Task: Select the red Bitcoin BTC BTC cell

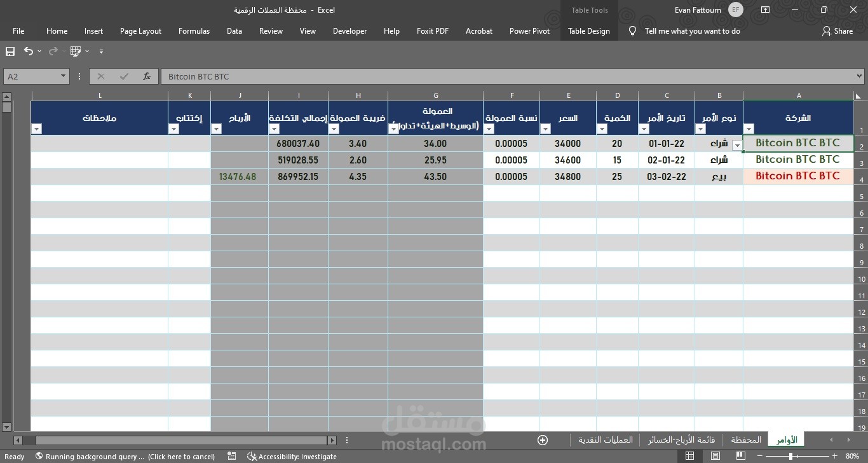Action: (x=798, y=176)
